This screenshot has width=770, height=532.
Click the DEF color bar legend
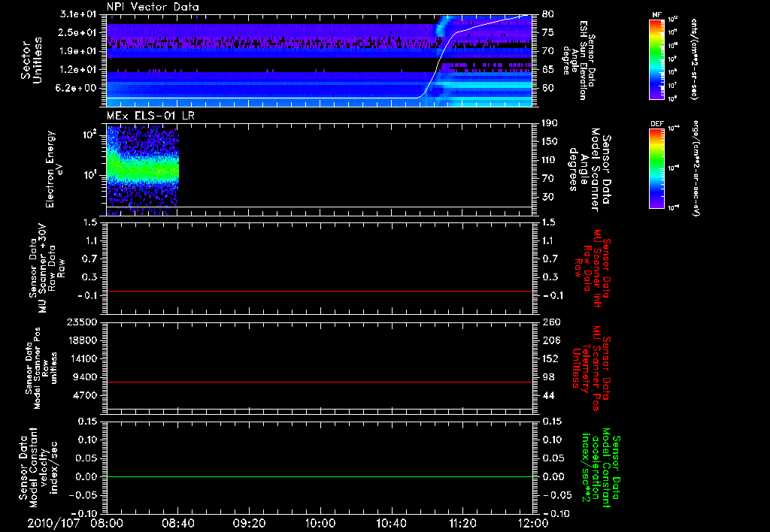click(656, 168)
